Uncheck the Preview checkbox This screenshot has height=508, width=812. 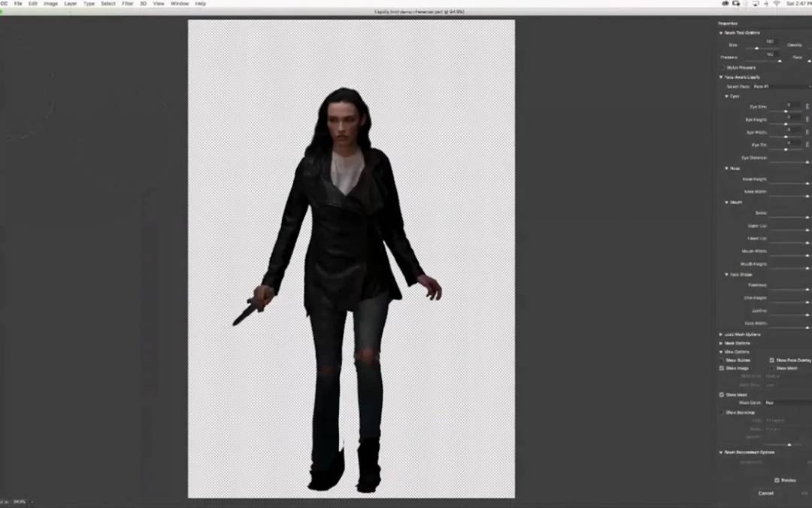click(x=777, y=480)
